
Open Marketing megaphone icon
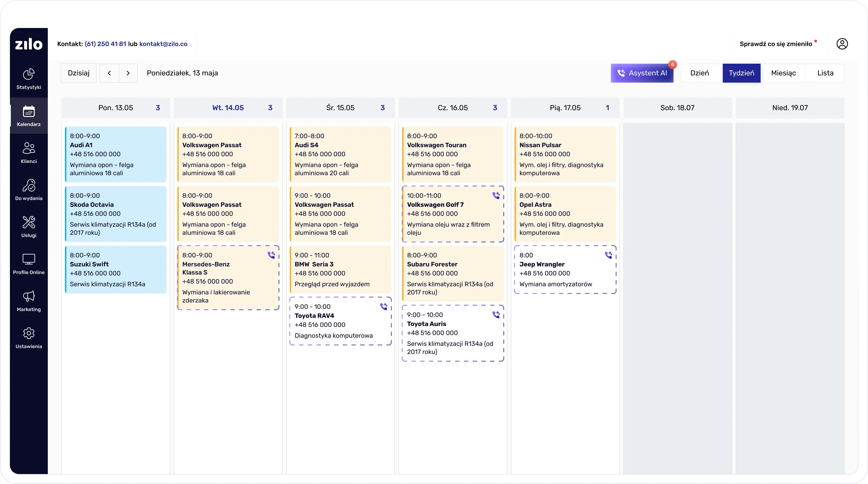coord(29,296)
